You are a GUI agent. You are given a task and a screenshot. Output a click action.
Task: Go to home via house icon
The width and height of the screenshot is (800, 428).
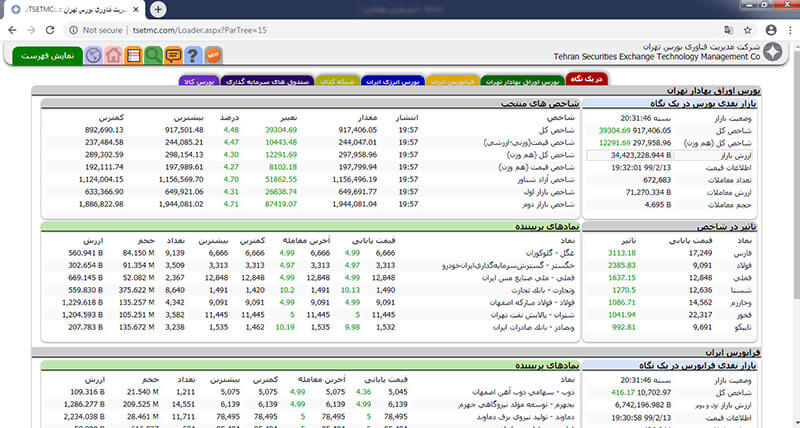(x=113, y=55)
